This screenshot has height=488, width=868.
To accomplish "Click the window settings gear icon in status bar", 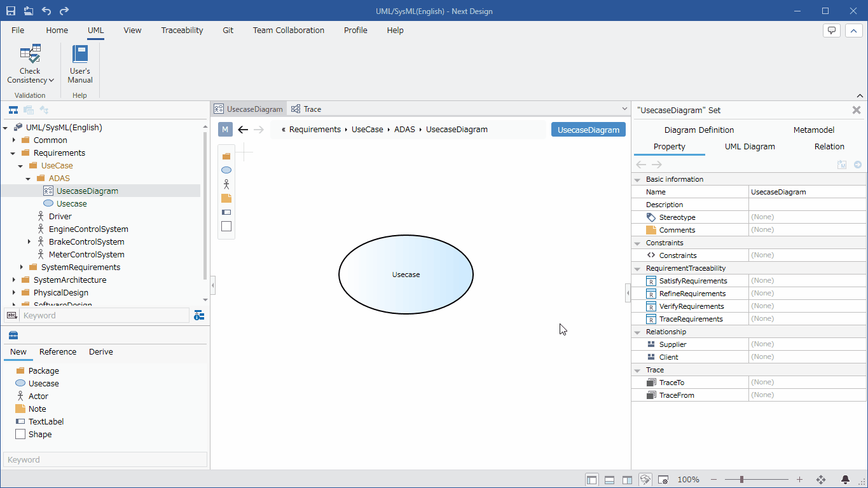I will tap(663, 480).
